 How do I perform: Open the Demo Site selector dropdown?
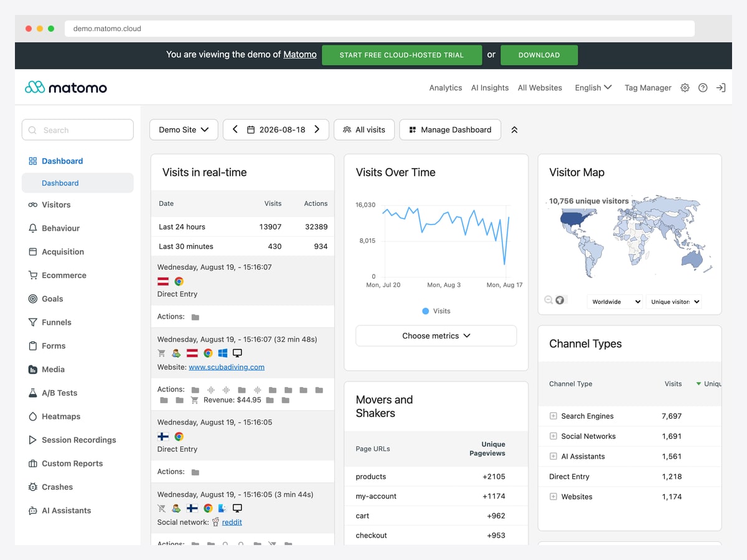pos(184,129)
